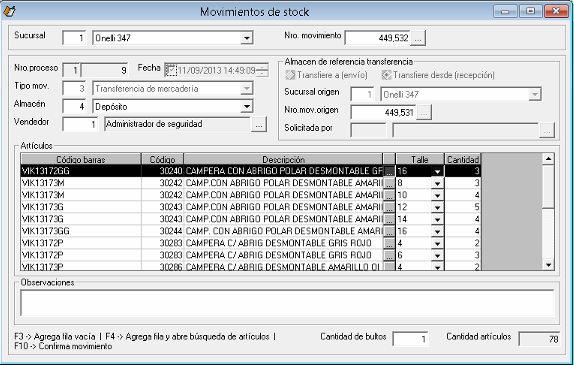Open Talle dropdown showing value 12
574x365 pixels.
click(x=437, y=207)
